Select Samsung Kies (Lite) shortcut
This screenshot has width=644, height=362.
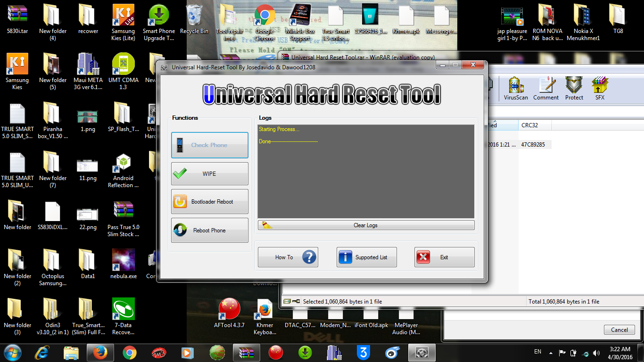click(x=123, y=22)
